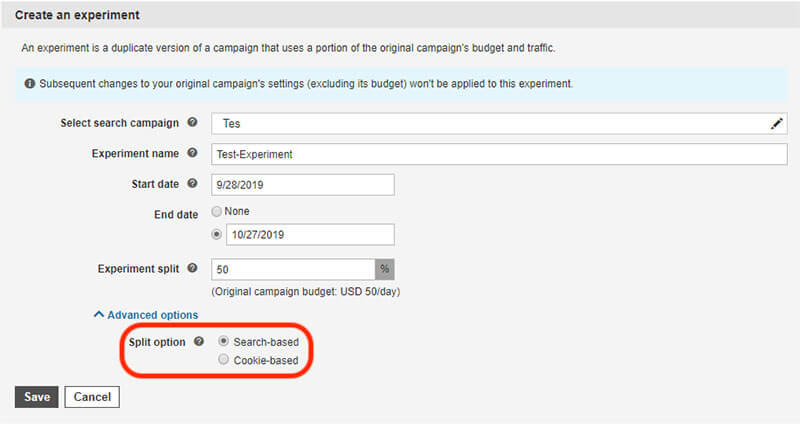Select the 10/27/2019 end date radio
This screenshot has width=800, height=428.
coord(217,235)
